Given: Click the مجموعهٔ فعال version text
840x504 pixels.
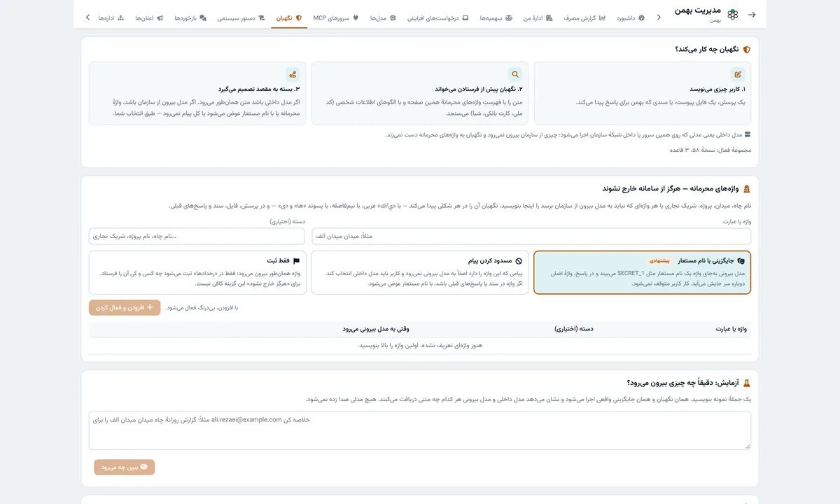Looking at the screenshot, I should 710,150.
